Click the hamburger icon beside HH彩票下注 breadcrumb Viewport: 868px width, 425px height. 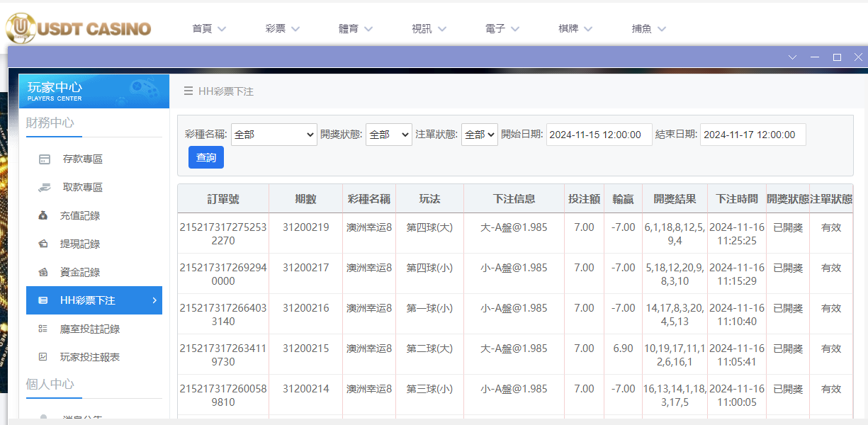point(187,91)
